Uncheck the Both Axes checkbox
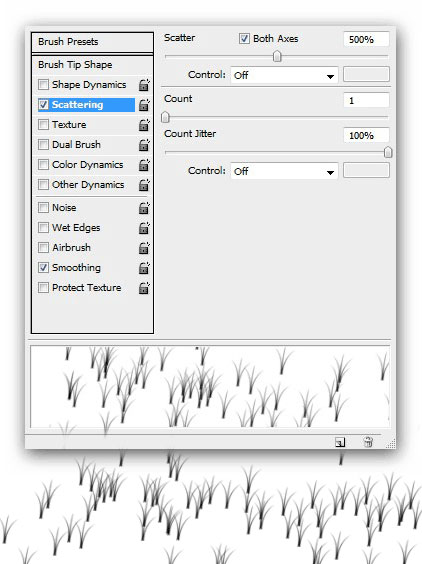Image resolution: width=422 pixels, height=564 pixels. point(244,38)
